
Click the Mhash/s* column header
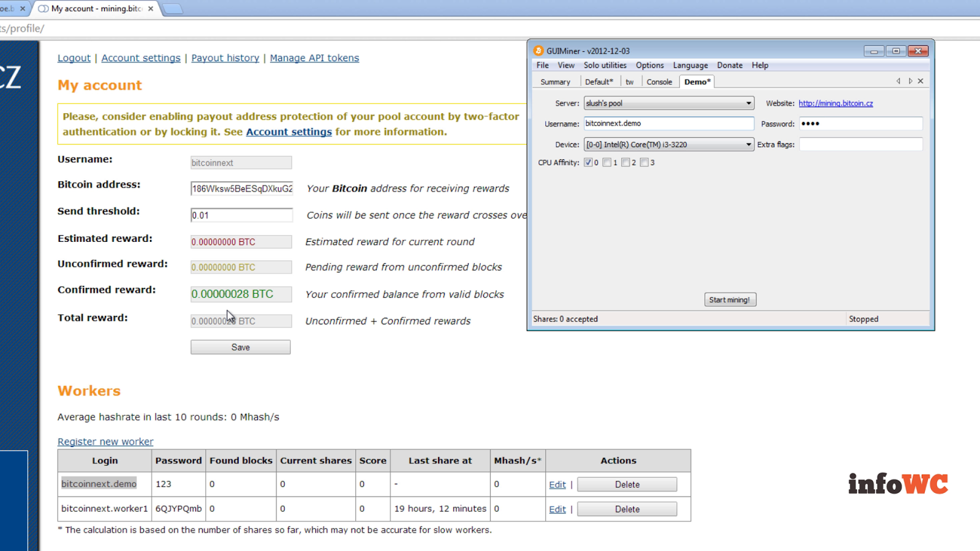tap(518, 460)
